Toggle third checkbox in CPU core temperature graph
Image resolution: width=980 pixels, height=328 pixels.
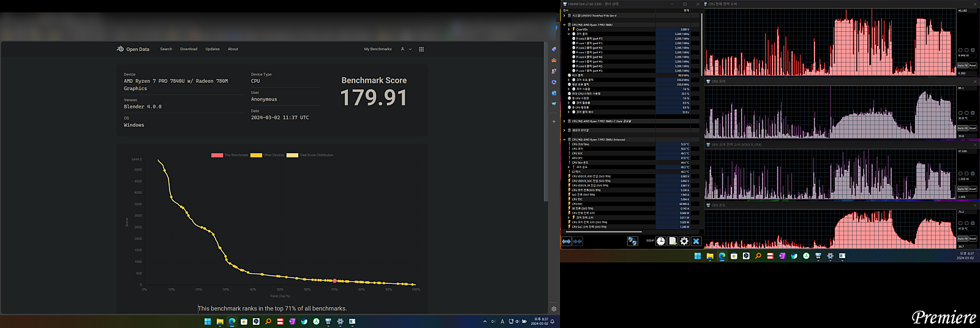pos(973,113)
